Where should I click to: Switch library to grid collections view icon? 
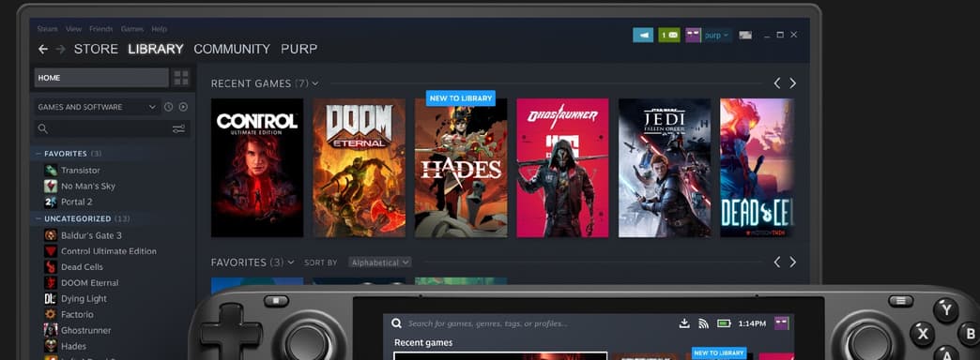click(x=181, y=78)
